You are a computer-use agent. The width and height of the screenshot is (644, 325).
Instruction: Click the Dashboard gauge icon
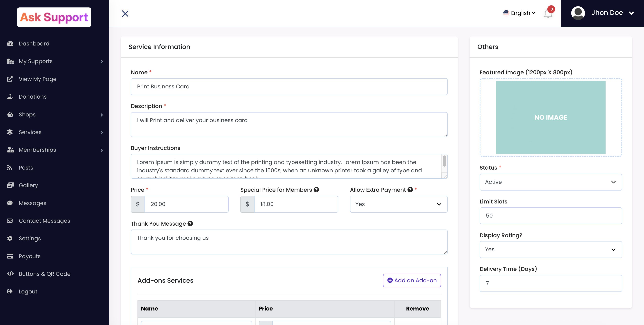(10, 44)
